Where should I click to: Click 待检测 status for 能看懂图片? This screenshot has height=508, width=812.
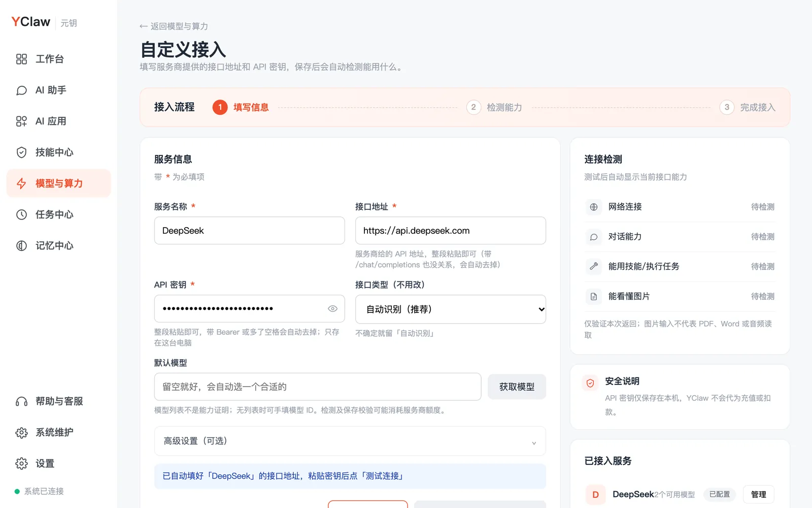pyautogui.click(x=763, y=296)
